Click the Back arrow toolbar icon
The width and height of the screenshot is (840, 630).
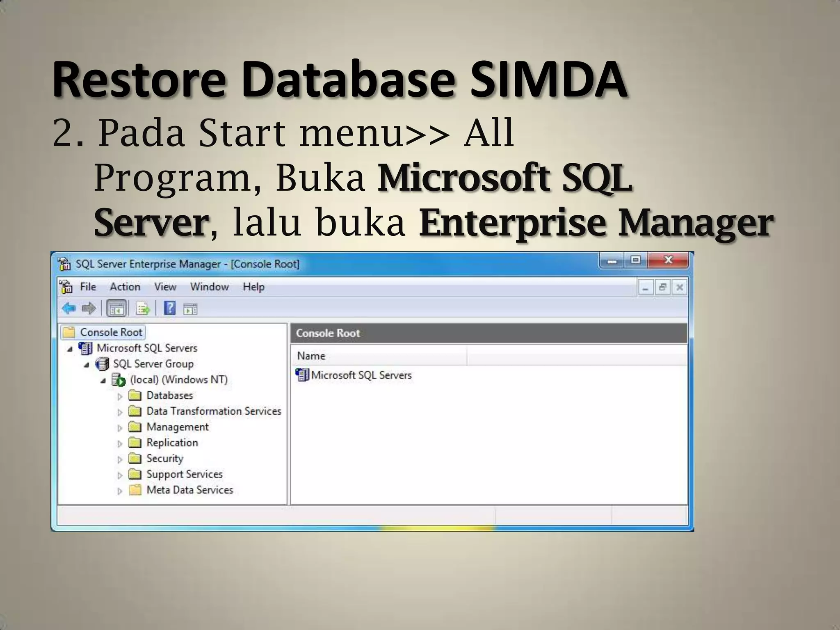tap(69, 308)
